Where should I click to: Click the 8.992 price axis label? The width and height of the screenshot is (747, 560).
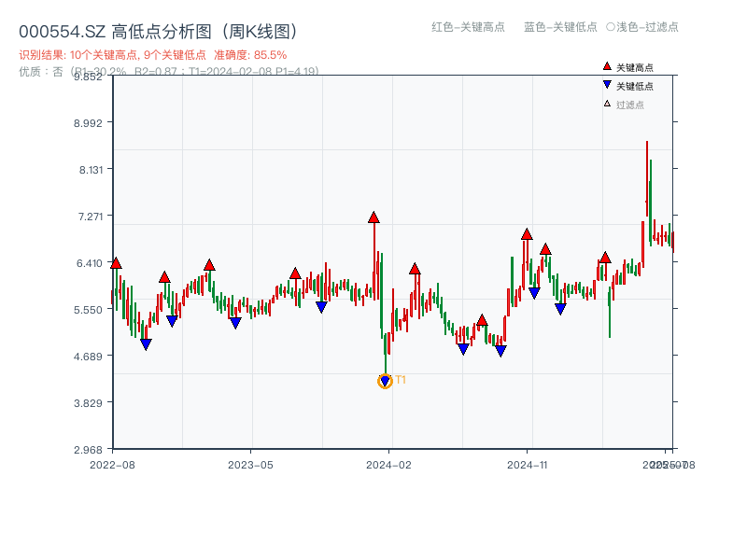point(88,123)
